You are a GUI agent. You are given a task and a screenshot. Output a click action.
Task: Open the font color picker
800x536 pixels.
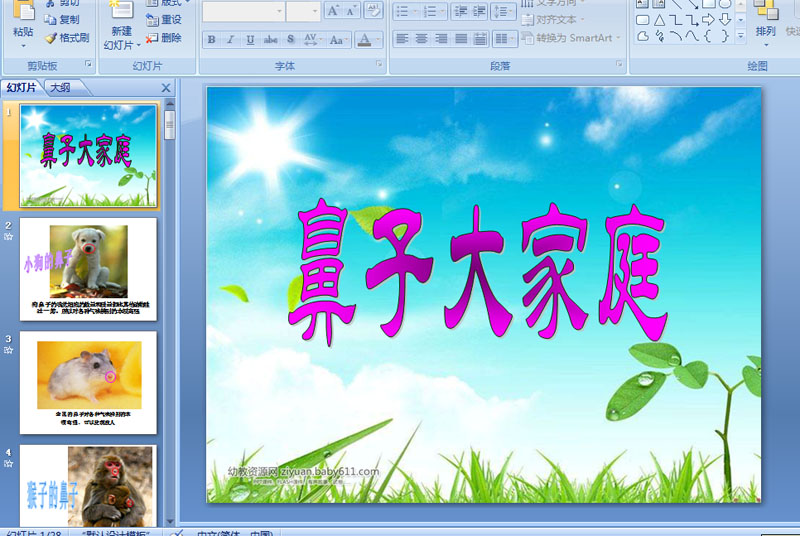tap(376, 40)
